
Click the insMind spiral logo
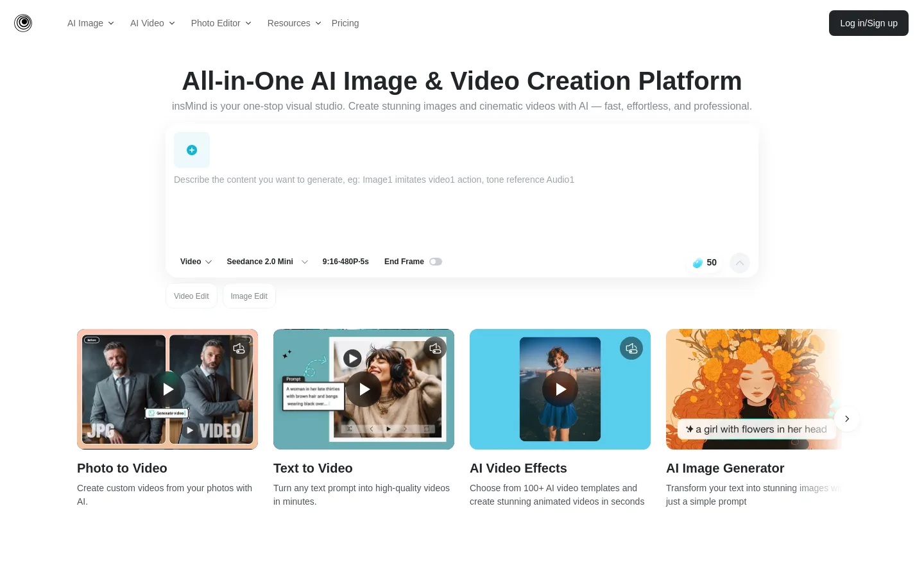click(x=23, y=23)
